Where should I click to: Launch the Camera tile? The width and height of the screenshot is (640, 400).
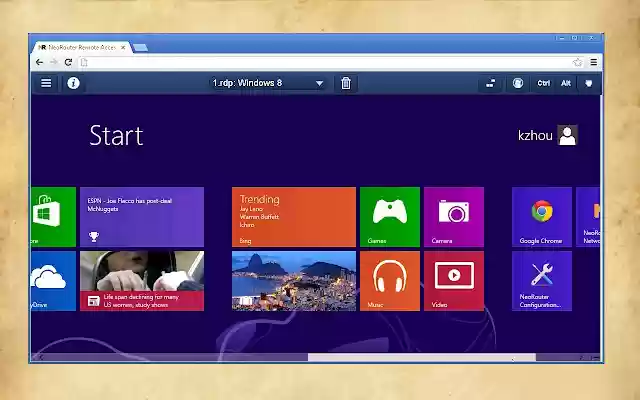click(x=454, y=217)
